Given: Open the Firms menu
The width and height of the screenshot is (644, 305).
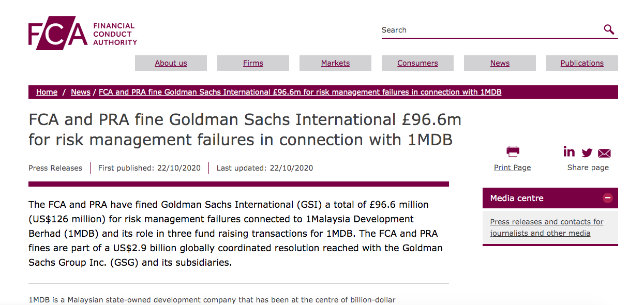Looking at the screenshot, I should coord(253,63).
